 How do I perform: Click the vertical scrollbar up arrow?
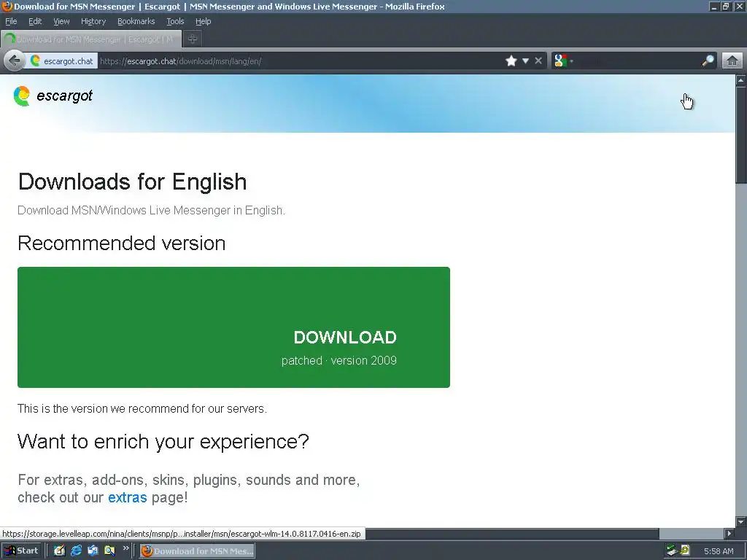coord(741,80)
